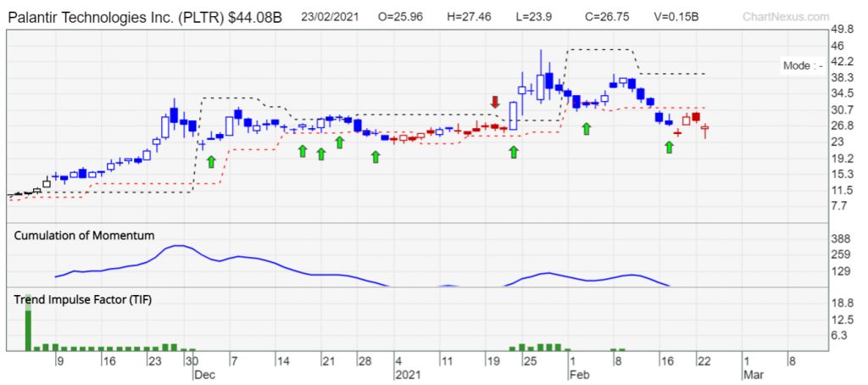This screenshot has height=385, width=868.
Task: Click the green up-arrow signal dated 17 December
Action: 303,150
